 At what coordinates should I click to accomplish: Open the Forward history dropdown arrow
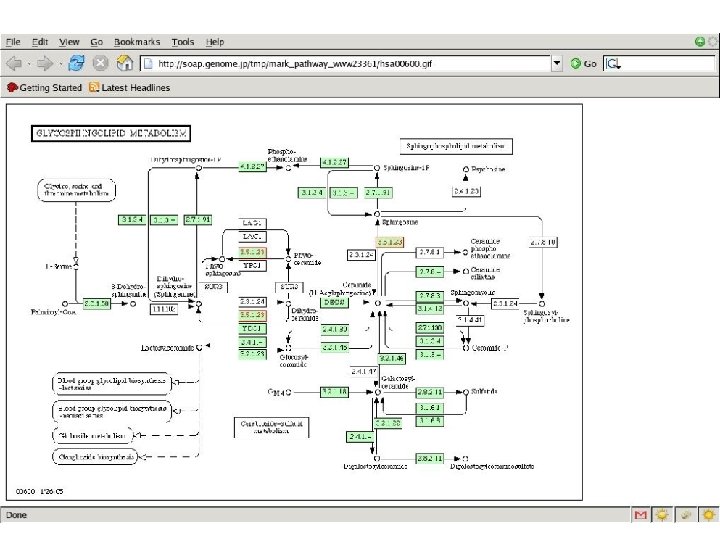point(60,64)
